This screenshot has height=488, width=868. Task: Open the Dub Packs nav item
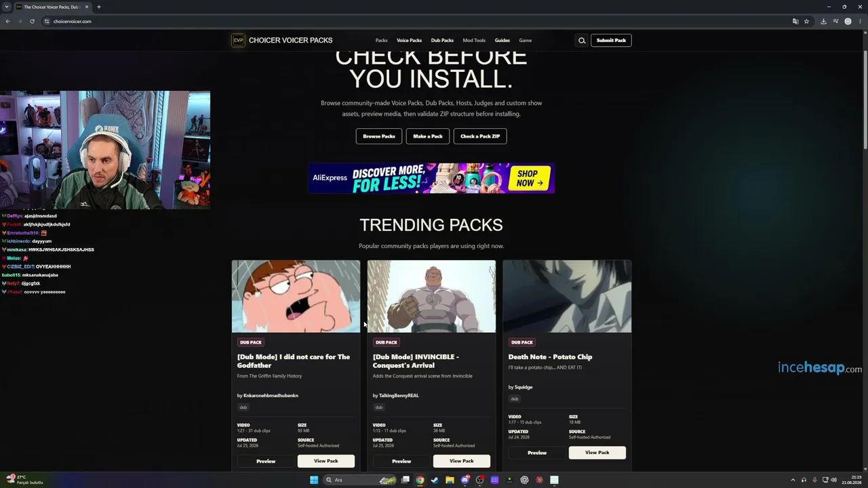442,41
